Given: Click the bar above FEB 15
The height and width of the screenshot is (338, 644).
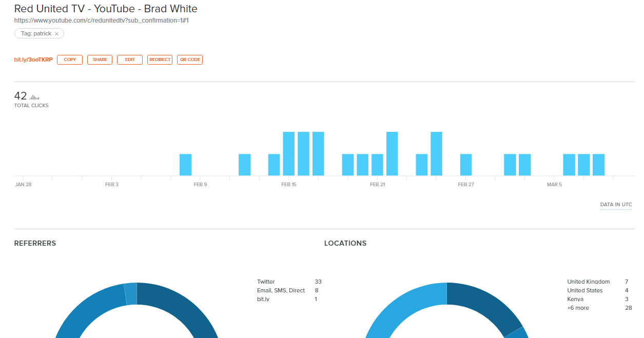Looking at the screenshot, I should click(x=289, y=154).
